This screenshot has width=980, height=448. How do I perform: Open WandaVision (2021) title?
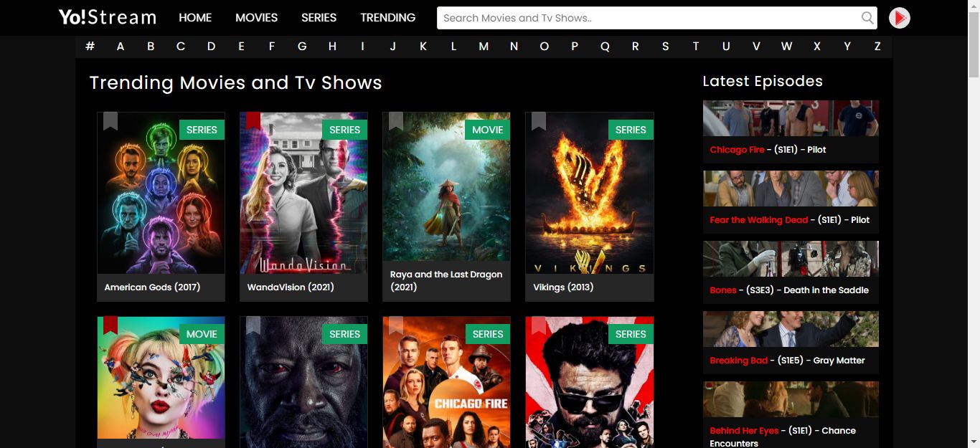coord(291,287)
